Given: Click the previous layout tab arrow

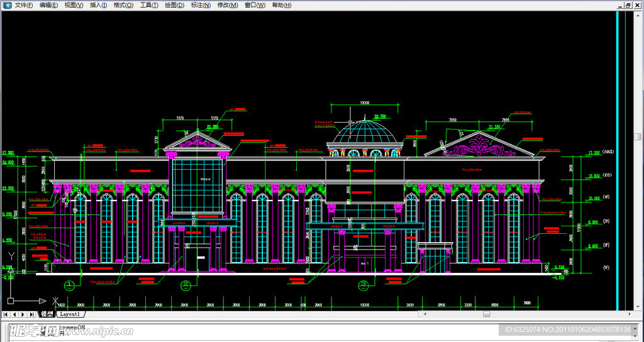Looking at the screenshot, I should click(14, 314).
